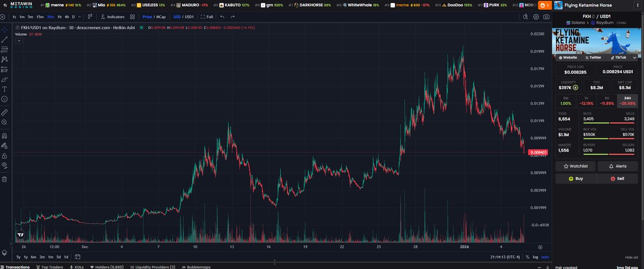Screen dimensions: 644x269
Task: Select the 1h timeframe
Action: [60, 17]
